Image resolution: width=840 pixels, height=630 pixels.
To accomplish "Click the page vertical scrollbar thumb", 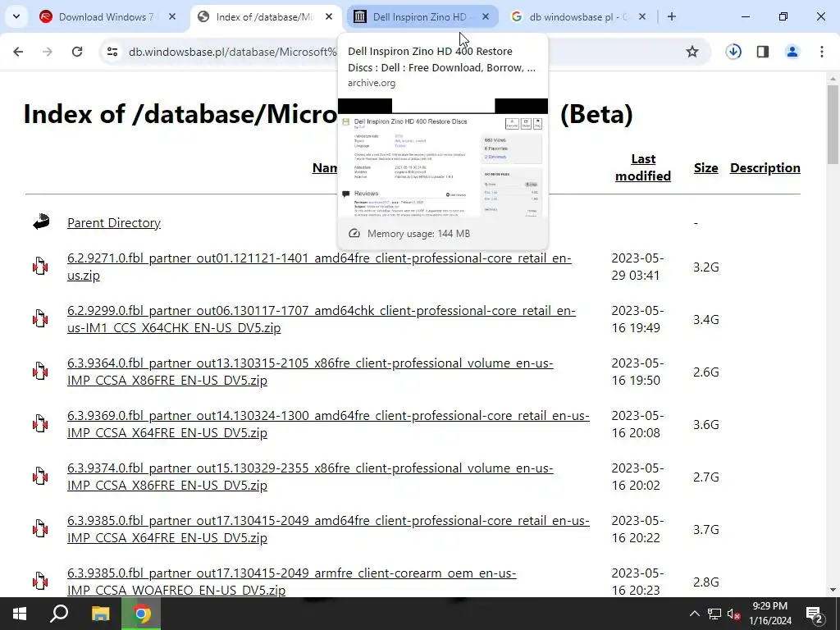I will coord(833,125).
